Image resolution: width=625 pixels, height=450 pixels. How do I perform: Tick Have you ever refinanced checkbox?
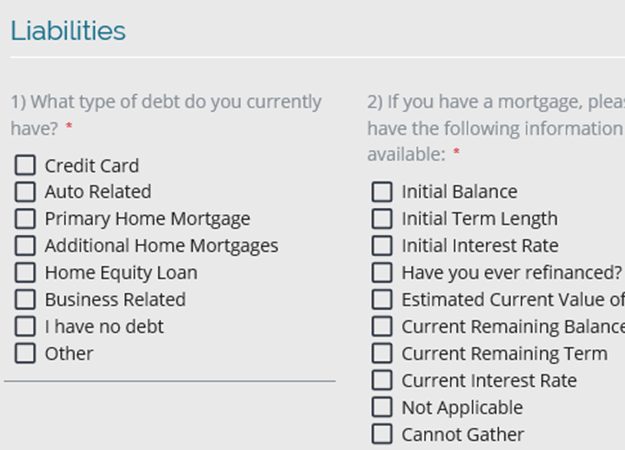click(382, 273)
